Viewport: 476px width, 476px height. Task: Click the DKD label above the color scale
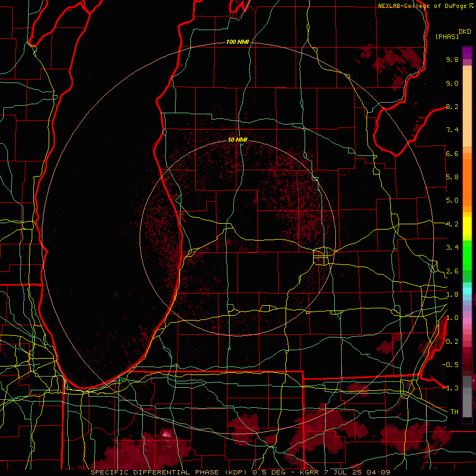click(464, 32)
